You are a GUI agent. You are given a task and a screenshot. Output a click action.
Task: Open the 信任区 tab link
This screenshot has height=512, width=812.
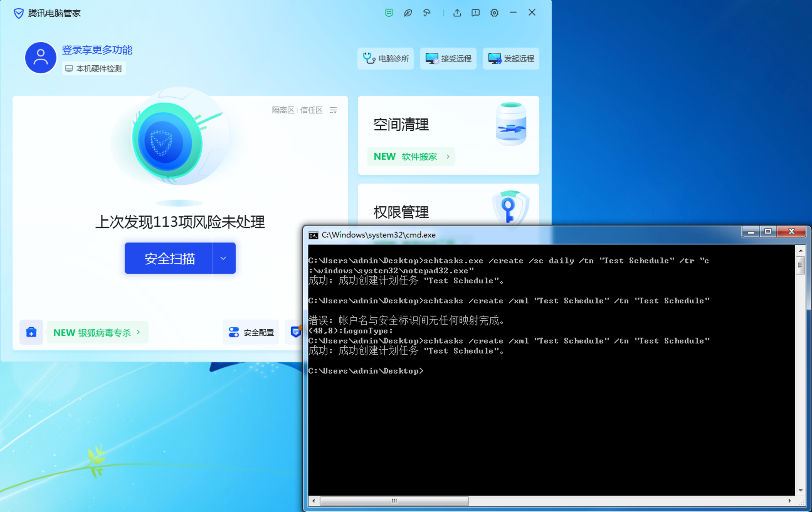tap(311, 110)
